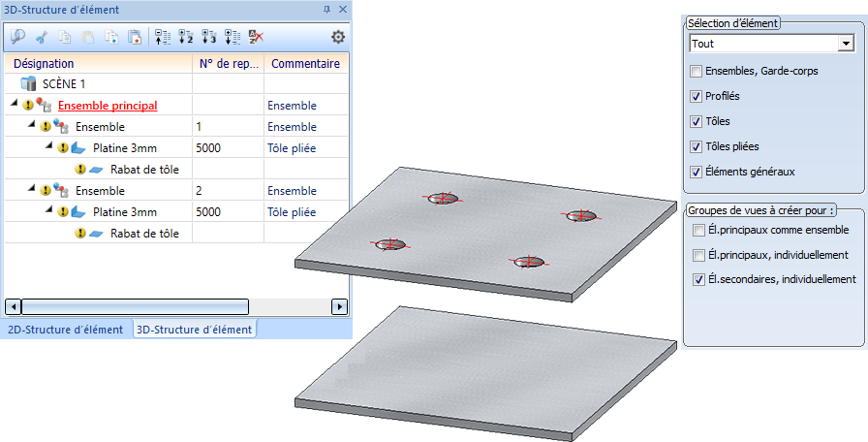Uncheck Él.secondaires, individuellement
This screenshot has height=442, width=868.
tap(698, 280)
